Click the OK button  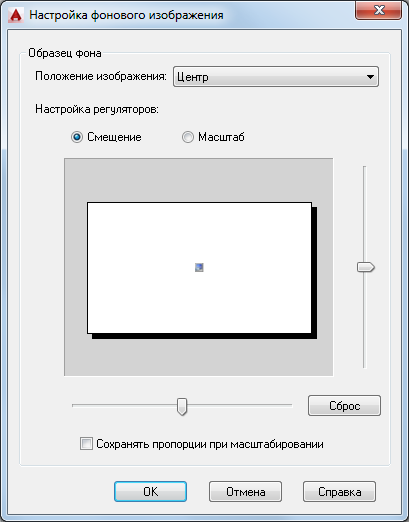[150, 492]
